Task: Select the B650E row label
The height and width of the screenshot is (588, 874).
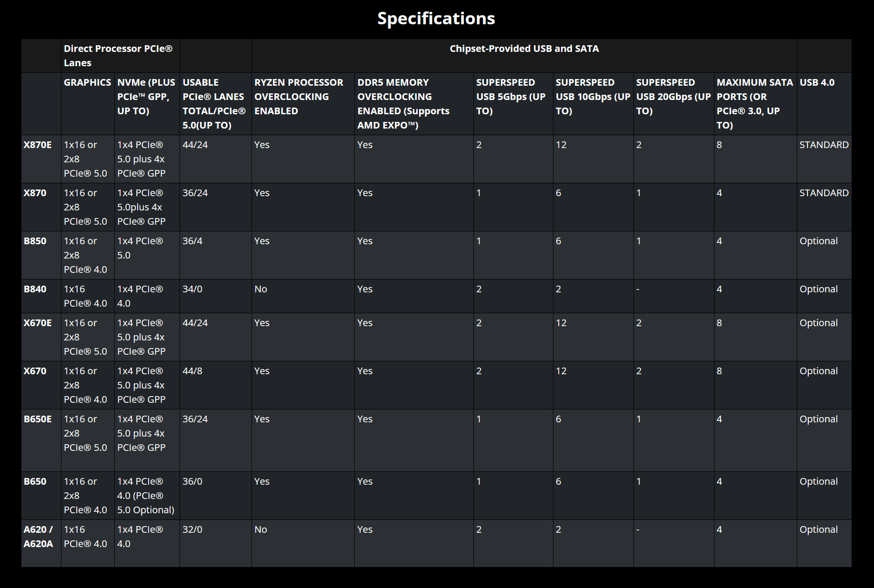Action: tap(41, 440)
